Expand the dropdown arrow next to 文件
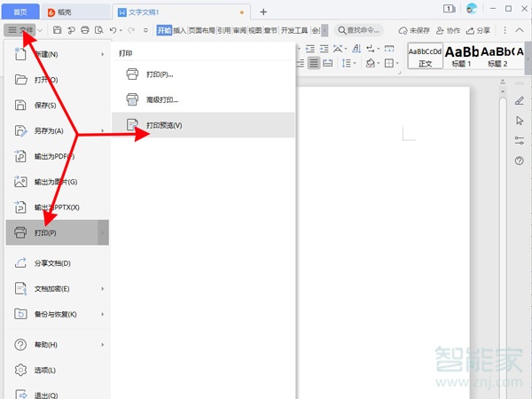 click(40, 30)
